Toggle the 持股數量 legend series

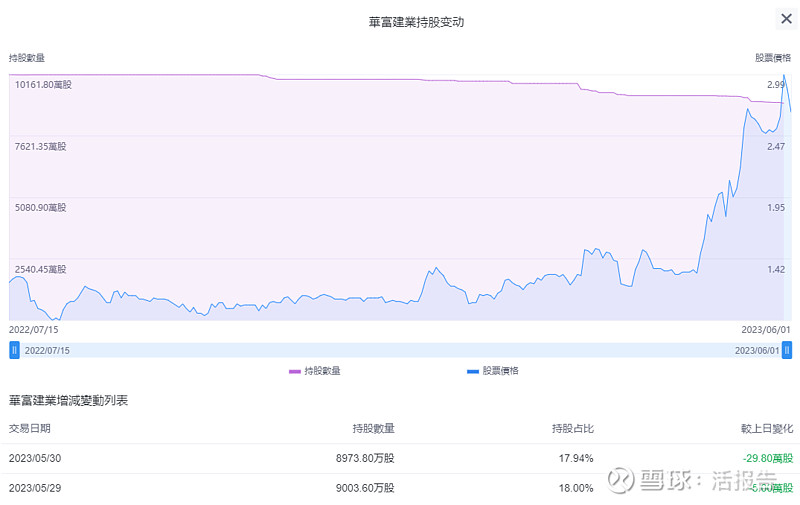pos(314,371)
